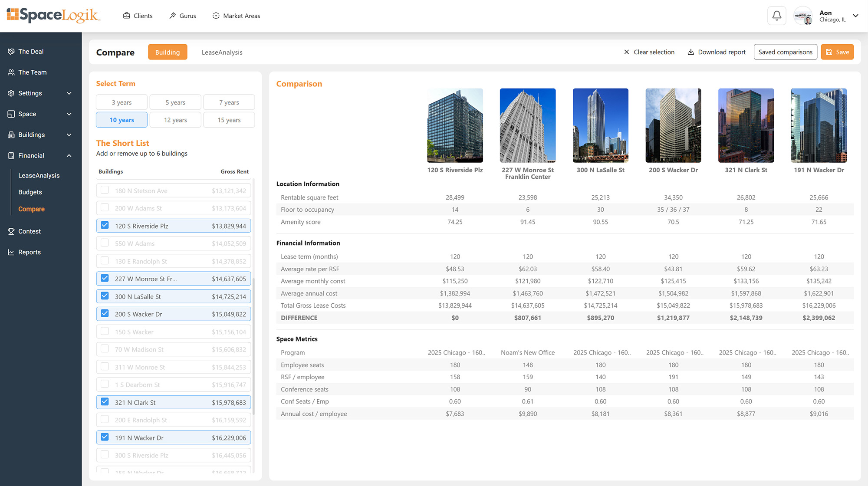The width and height of the screenshot is (868, 486).
Task: Click the Gurus wand icon
Action: click(x=172, y=16)
